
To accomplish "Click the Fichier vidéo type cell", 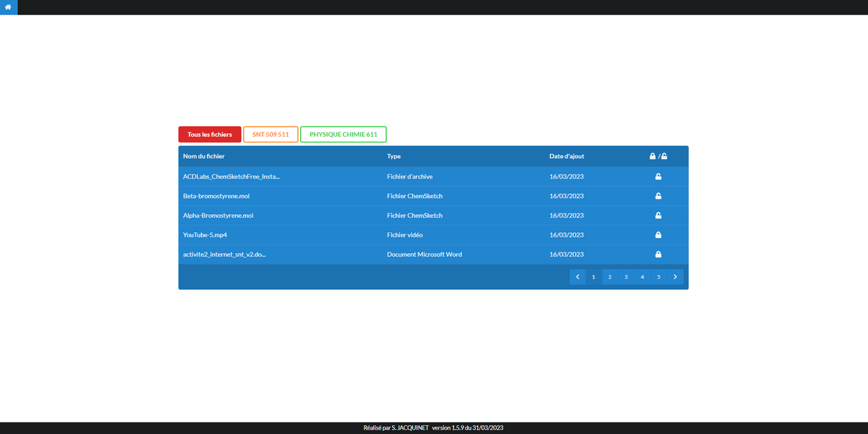I will 405,235.
